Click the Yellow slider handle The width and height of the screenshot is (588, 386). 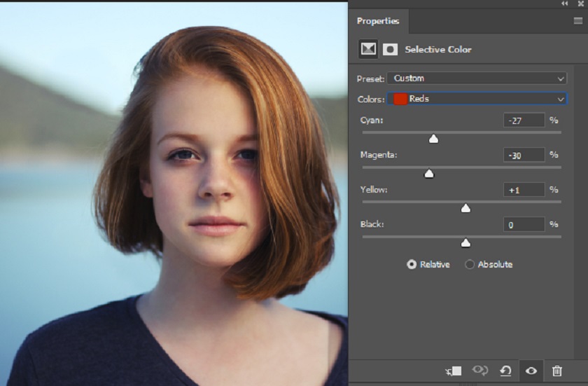[465, 208]
